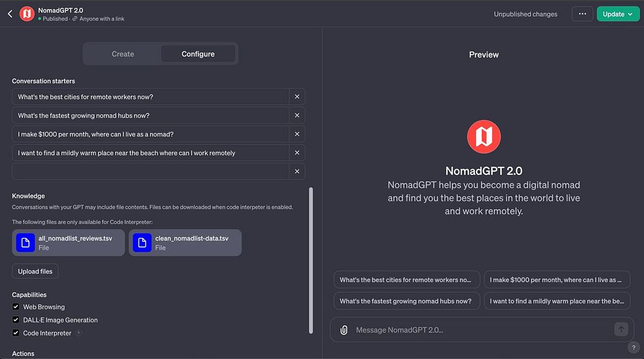Uncheck the Code Interpreter capability
This screenshot has height=359, width=644.
point(16,333)
